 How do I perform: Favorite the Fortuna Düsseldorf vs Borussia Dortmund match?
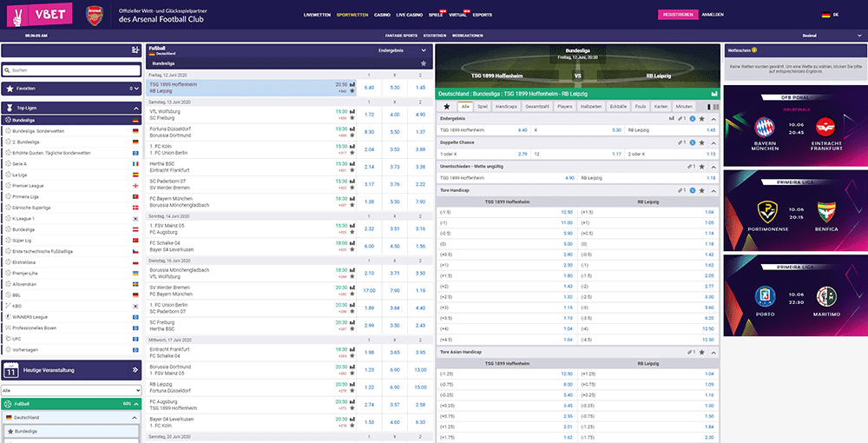[x=352, y=136]
